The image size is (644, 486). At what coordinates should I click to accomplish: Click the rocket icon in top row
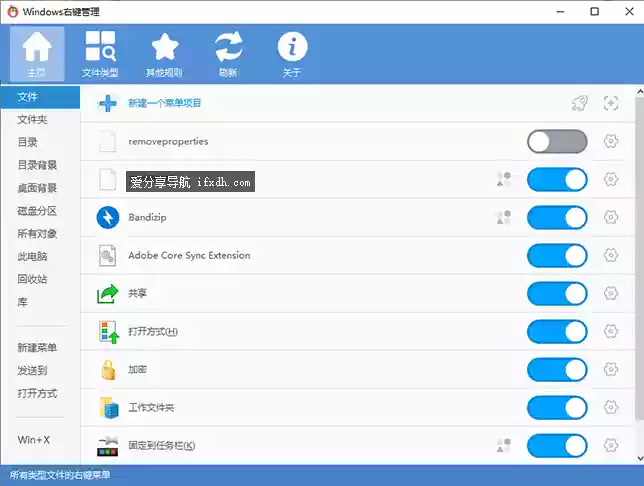tap(580, 103)
